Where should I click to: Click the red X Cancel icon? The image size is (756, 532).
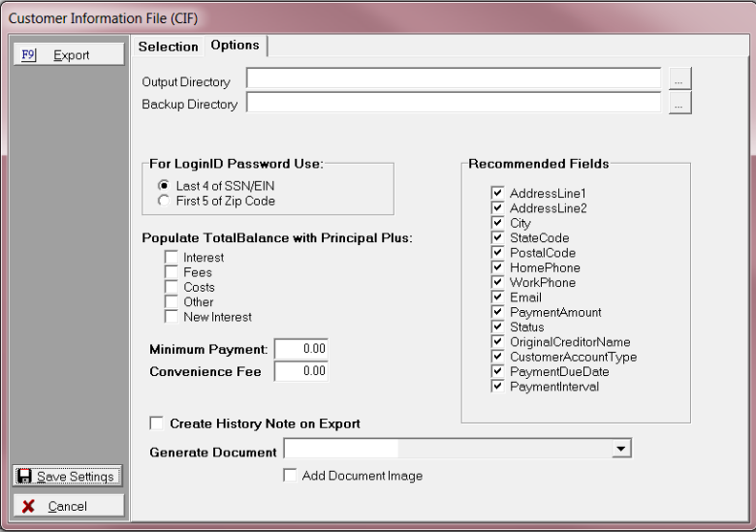(x=28, y=506)
